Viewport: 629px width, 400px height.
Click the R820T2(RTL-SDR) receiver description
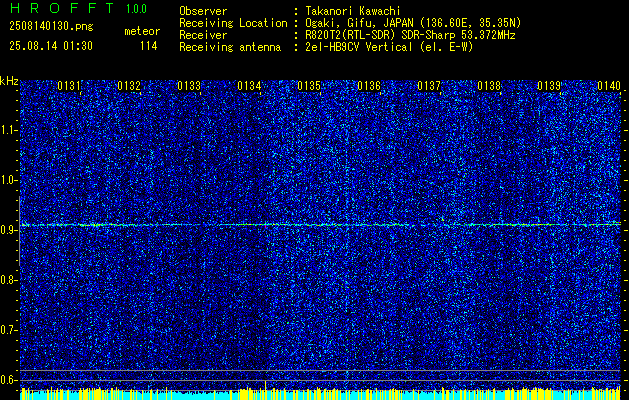pos(410,35)
